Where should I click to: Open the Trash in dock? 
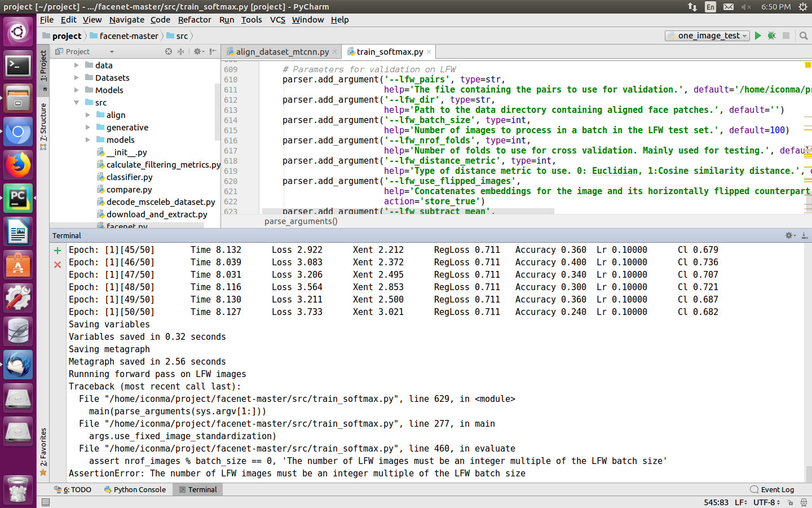coord(18,489)
